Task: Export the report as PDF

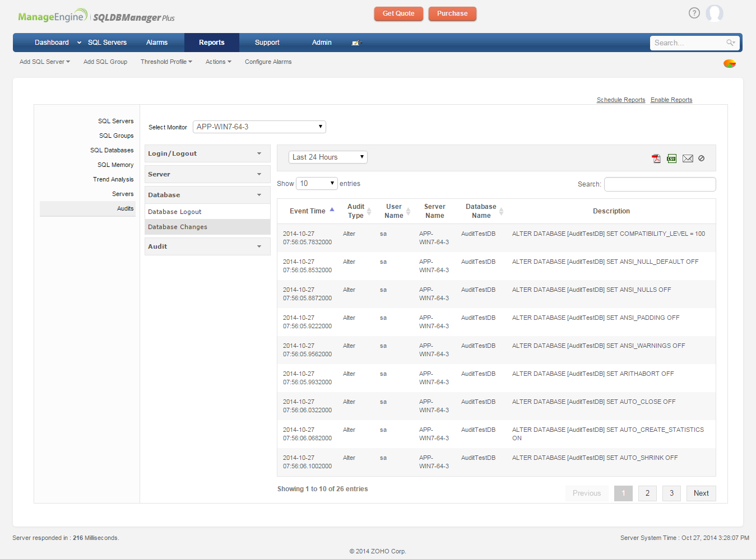Action: pos(656,159)
